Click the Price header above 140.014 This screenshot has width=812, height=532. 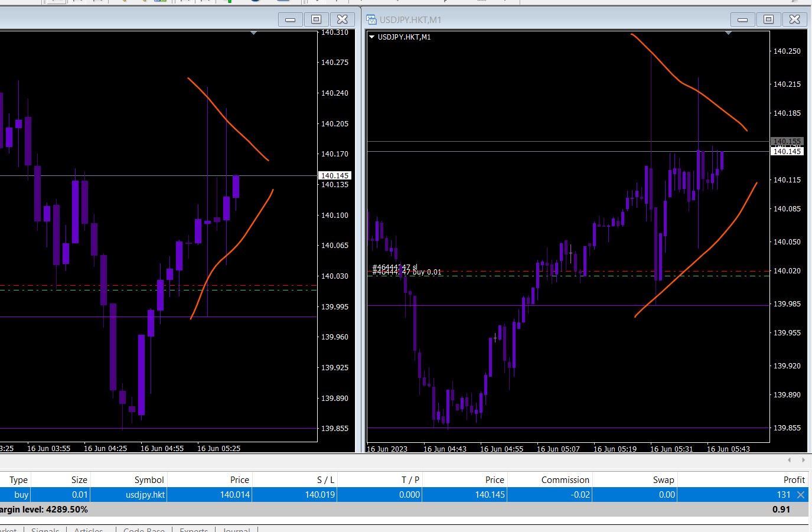240,479
